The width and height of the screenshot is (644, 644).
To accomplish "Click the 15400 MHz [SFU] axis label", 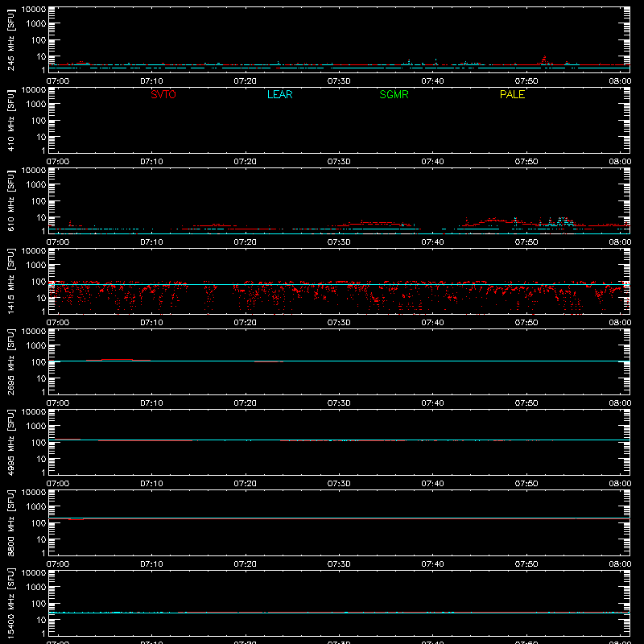I will (x=11, y=603).
